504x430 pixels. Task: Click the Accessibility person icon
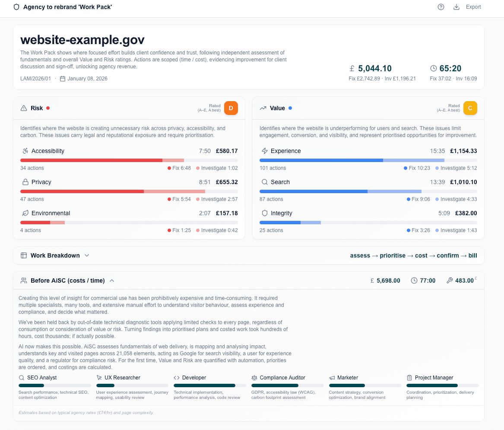pyautogui.click(x=25, y=151)
